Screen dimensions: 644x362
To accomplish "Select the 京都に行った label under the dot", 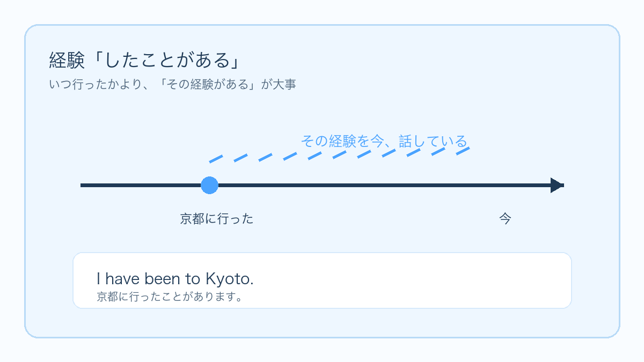I will 217,219.
